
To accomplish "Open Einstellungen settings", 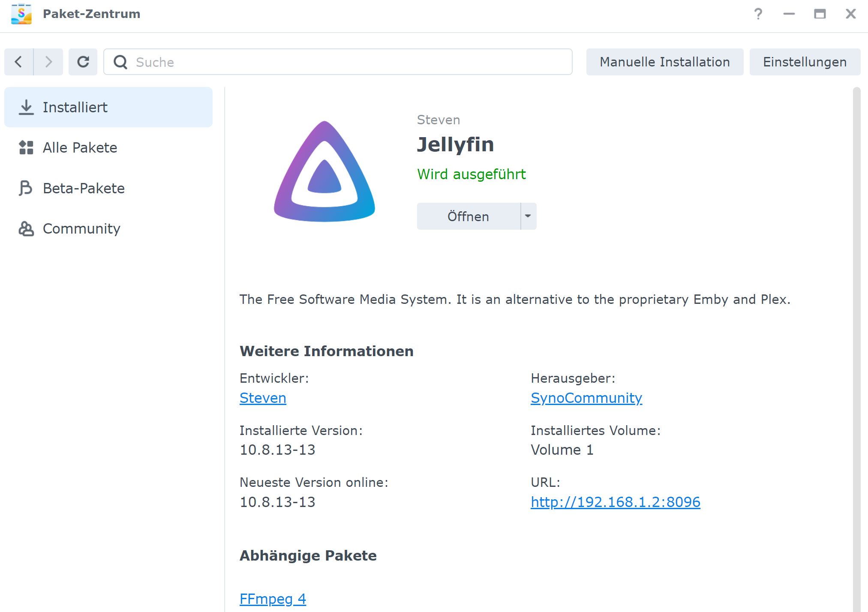I will coord(805,62).
